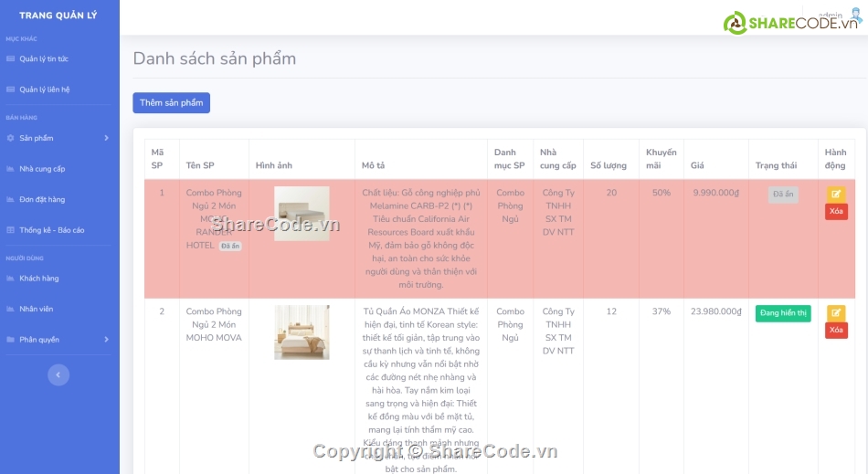The height and width of the screenshot is (474, 868).
Task: Go to Đơn đặt hàng page
Action: pos(42,199)
